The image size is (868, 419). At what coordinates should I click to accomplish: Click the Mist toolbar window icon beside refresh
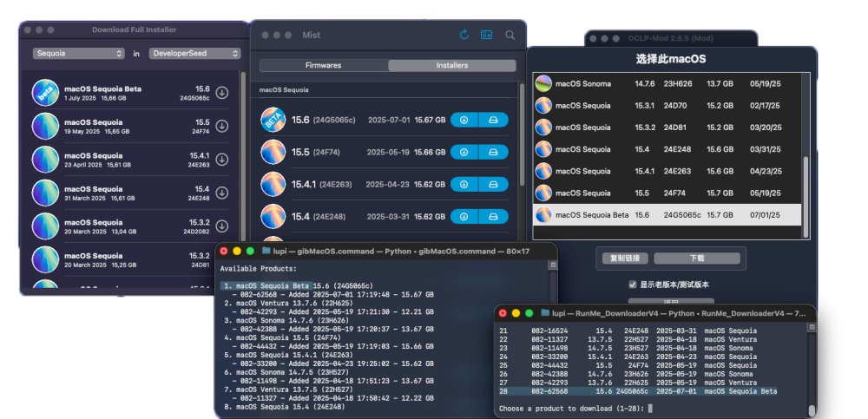tap(487, 35)
